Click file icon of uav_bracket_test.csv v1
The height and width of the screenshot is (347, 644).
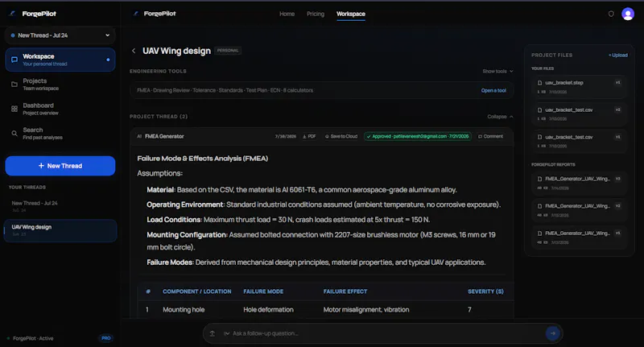point(539,137)
